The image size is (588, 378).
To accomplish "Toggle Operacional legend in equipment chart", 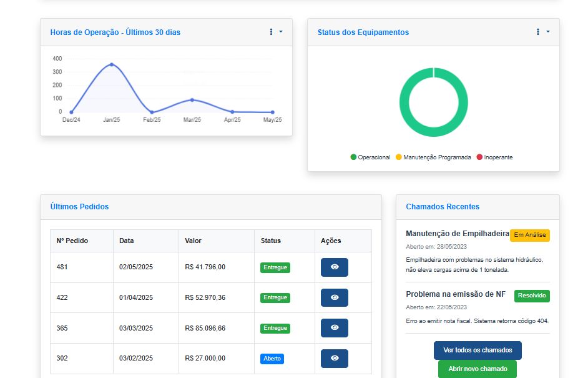I will coord(370,157).
